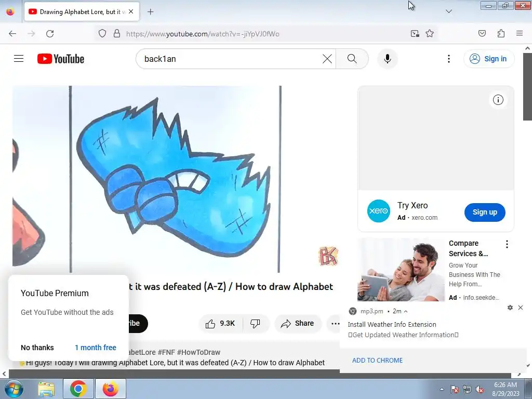
Task: Open ad info icon on Xero ad
Action: tap(498, 100)
